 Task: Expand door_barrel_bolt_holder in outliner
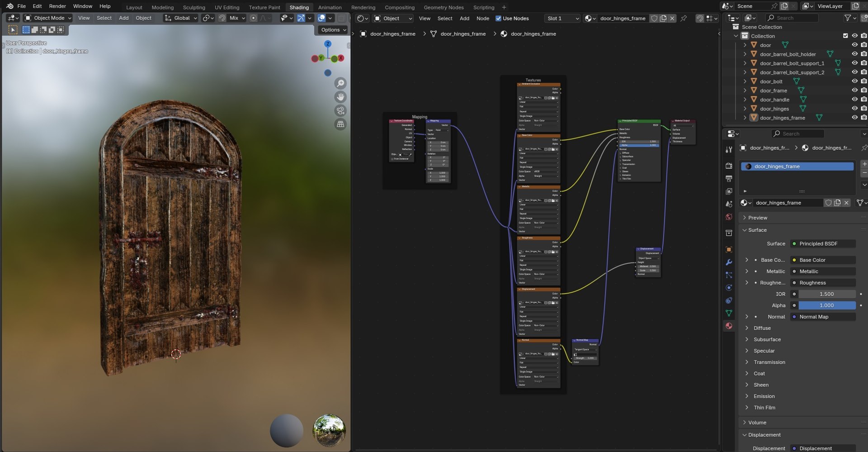click(745, 54)
